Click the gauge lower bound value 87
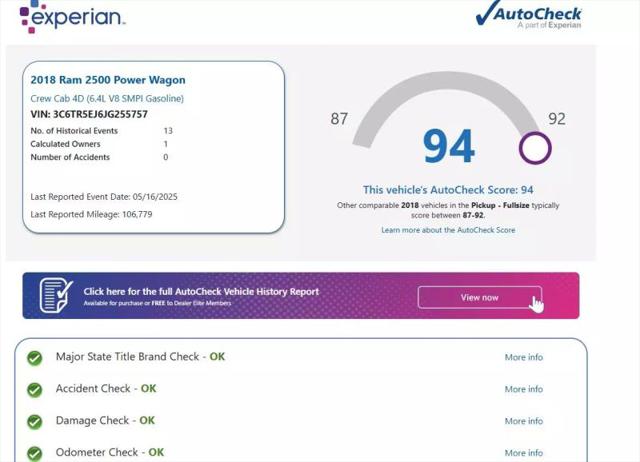The height and width of the screenshot is (462, 640). [339, 119]
